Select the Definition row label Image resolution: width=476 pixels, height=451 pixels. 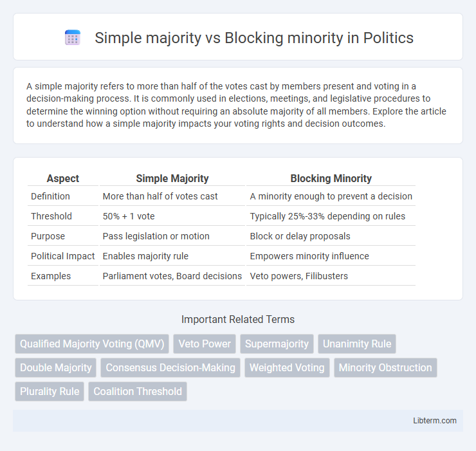click(x=50, y=196)
